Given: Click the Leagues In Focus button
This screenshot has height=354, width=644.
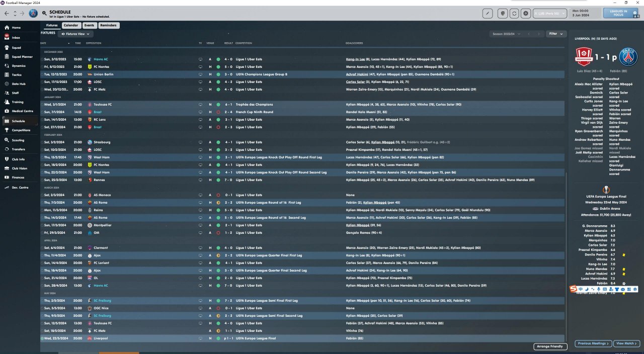Looking at the screenshot, I should tap(621, 13).
